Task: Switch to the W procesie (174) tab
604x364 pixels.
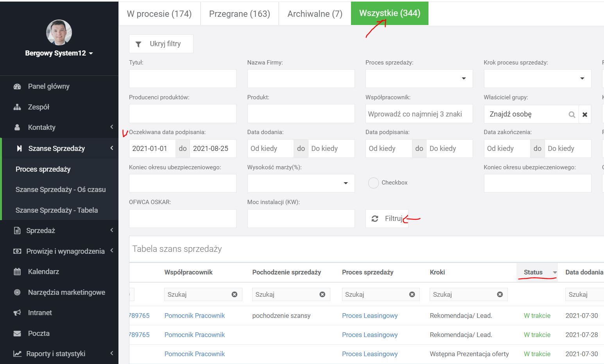Action: pyautogui.click(x=159, y=14)
